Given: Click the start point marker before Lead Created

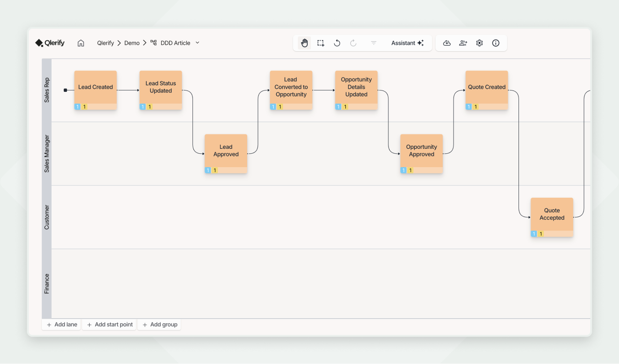Looking at the screenshot, I should [x=65, y=90].
